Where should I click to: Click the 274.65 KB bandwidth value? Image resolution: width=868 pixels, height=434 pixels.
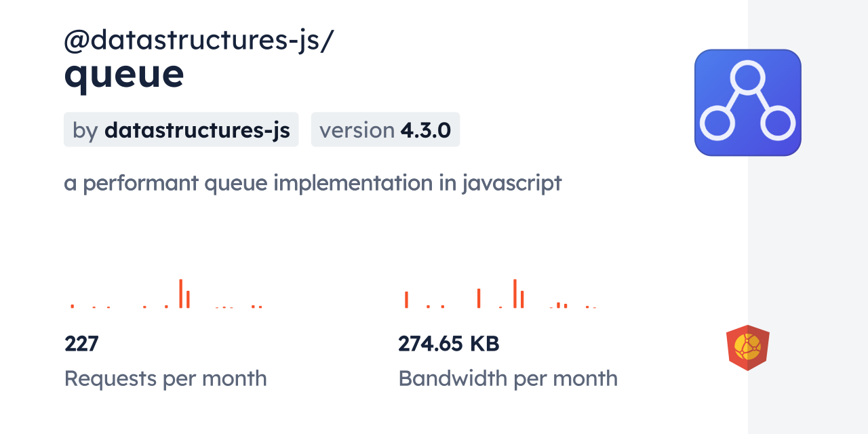click(448, 344)
